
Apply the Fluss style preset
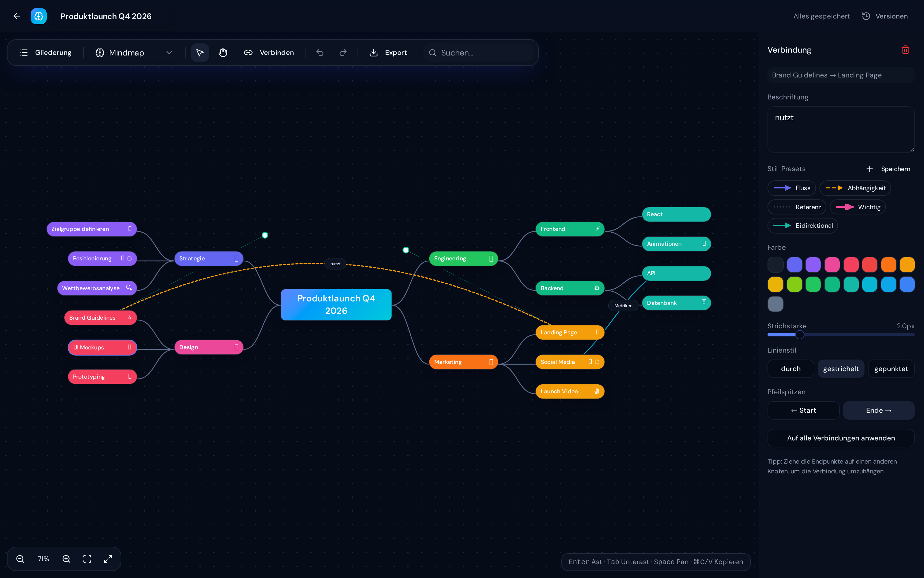pos(791,188)
